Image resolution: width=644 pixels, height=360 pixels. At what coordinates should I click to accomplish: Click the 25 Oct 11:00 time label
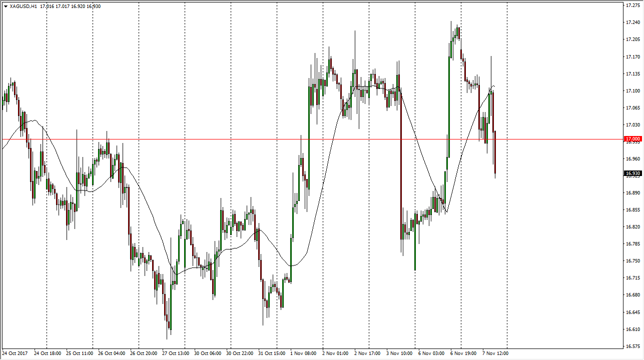click(80, 353)
